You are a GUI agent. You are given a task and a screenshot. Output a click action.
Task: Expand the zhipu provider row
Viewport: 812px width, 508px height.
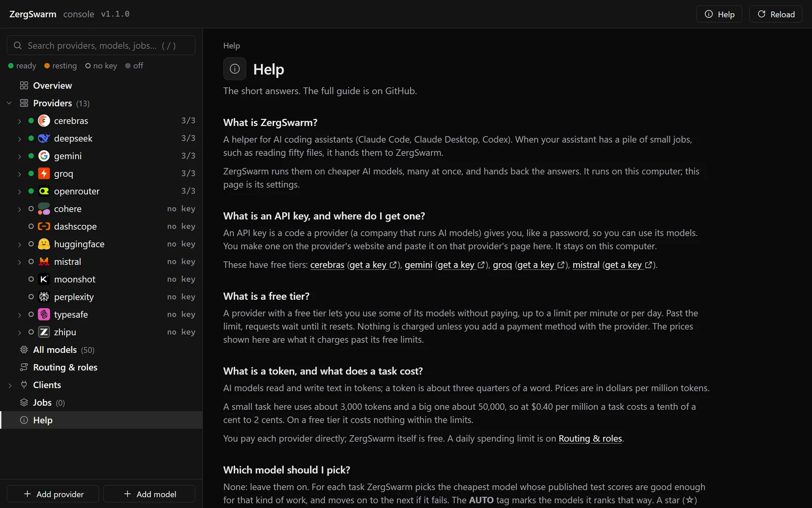[x=19, y=332]
